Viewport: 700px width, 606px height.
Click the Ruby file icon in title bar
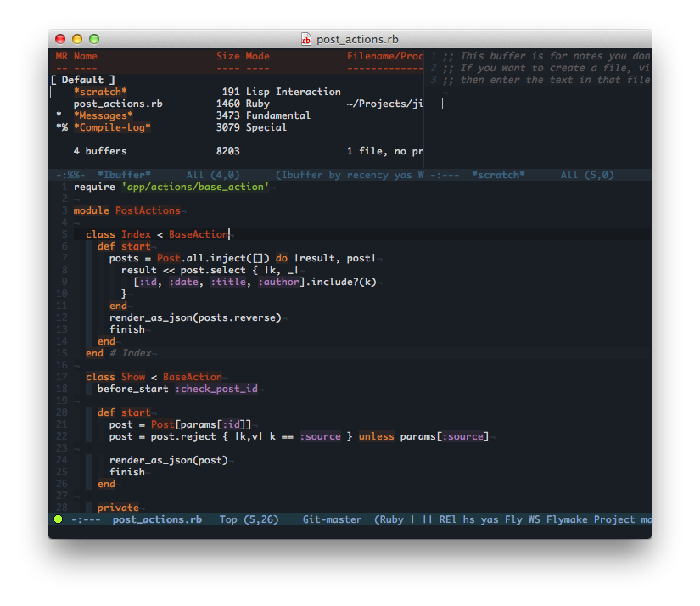[306, 39]
